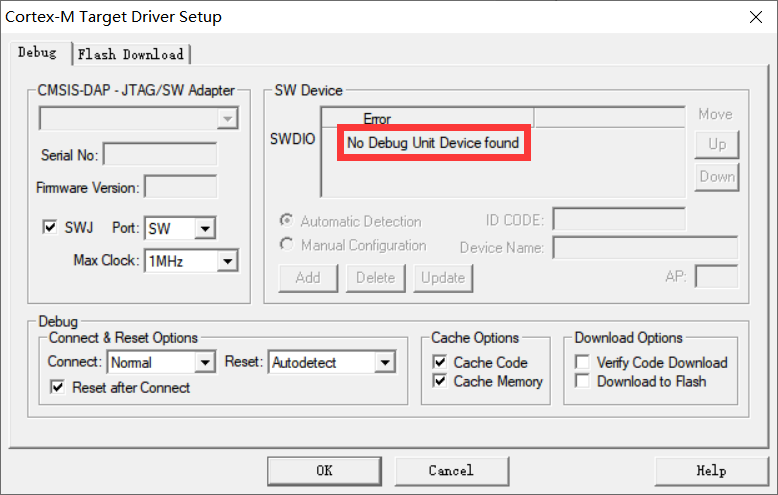Viewport: 778px width, 495px height.
Task: Toggle the Cache Code checkbox
Action: coord(440,362)
